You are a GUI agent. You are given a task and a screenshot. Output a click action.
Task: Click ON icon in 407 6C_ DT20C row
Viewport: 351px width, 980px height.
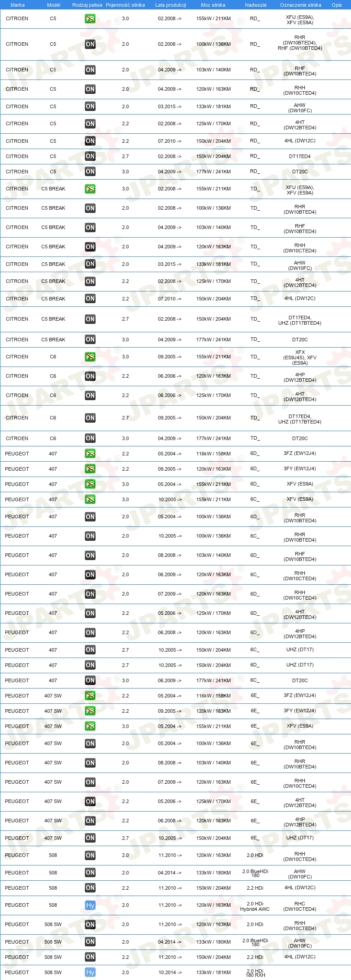point(90,681)
